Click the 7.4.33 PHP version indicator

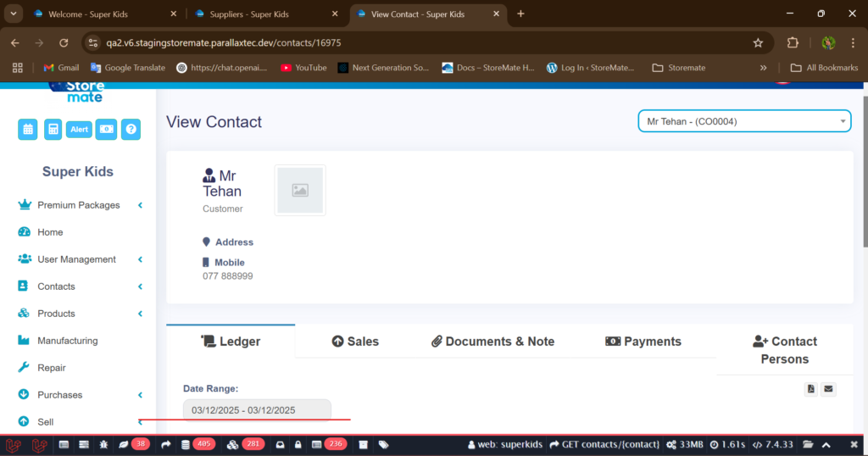(x=773, y=444)
